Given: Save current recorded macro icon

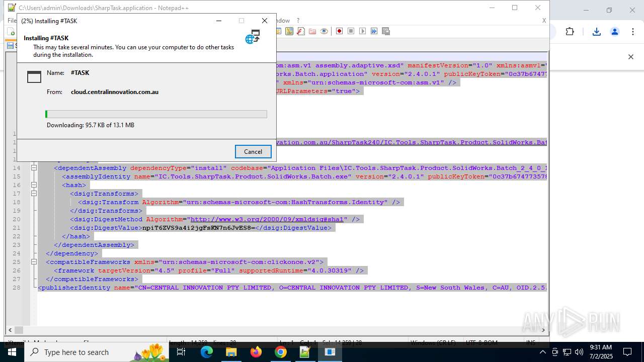Looking at the screenshot, I should coord(386,31).
